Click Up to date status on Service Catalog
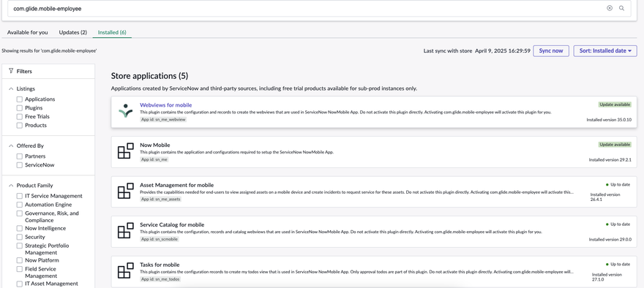644x288 pixels. click(618, 224)
